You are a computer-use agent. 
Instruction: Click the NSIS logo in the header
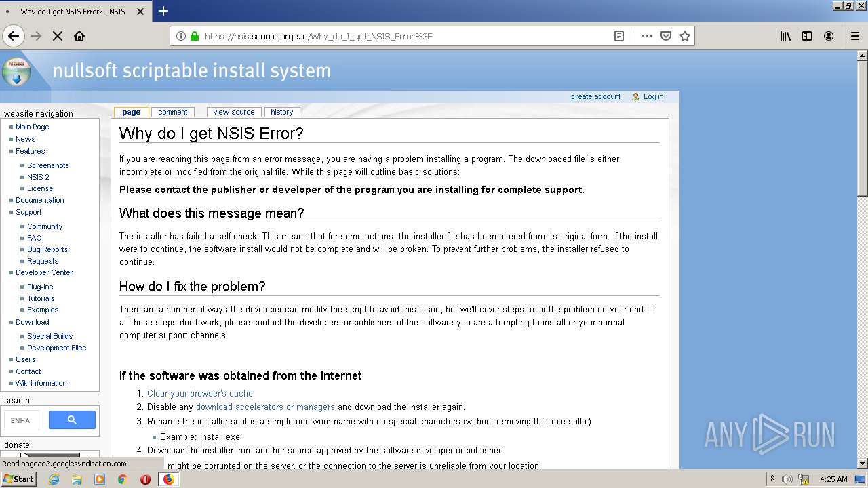(16, 72)
